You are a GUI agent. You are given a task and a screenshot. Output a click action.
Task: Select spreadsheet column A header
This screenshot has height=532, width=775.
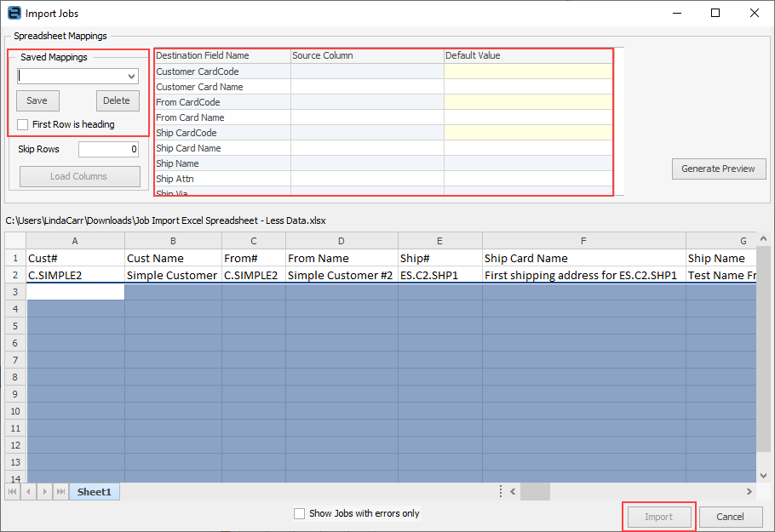[x=75, y=241]
